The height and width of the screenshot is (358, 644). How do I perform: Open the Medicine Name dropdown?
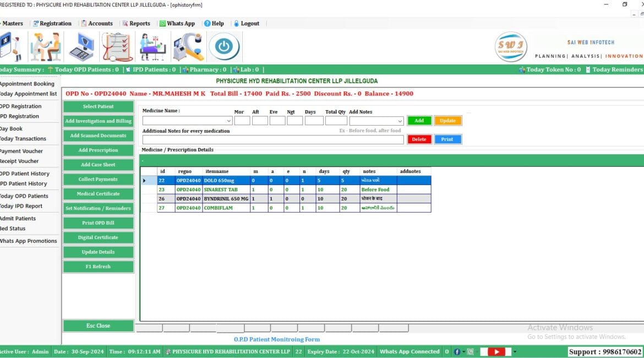(x=228, y=120)
